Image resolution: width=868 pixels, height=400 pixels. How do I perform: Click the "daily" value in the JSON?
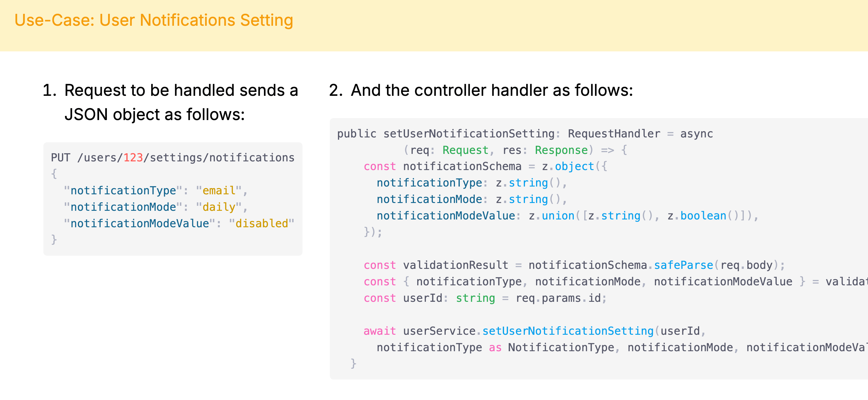(219, 207)
